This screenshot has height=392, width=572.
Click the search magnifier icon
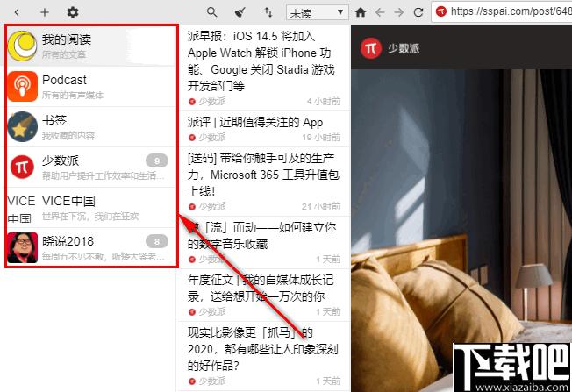(211, 12)
